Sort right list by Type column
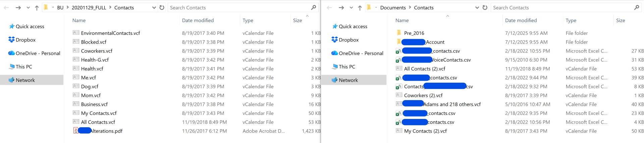 pos(571,20)
